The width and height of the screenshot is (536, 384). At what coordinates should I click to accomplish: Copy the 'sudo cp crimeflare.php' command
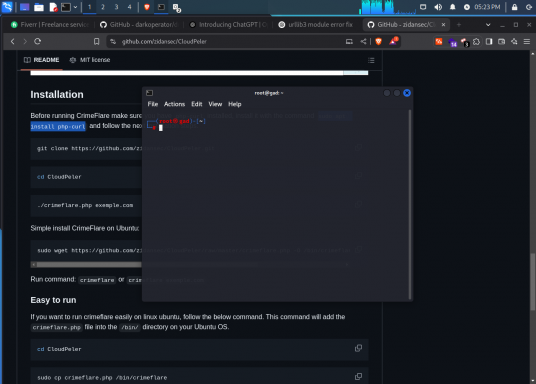click(x=358, y=377)
